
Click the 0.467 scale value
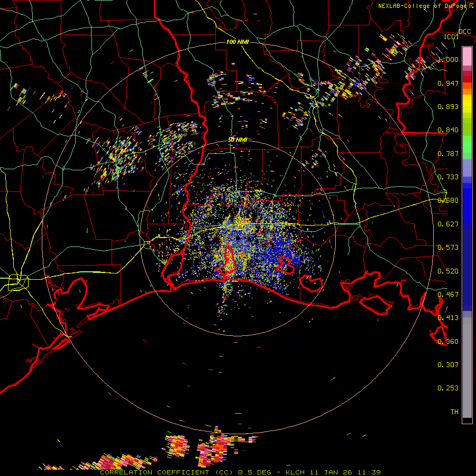point(448,295)
